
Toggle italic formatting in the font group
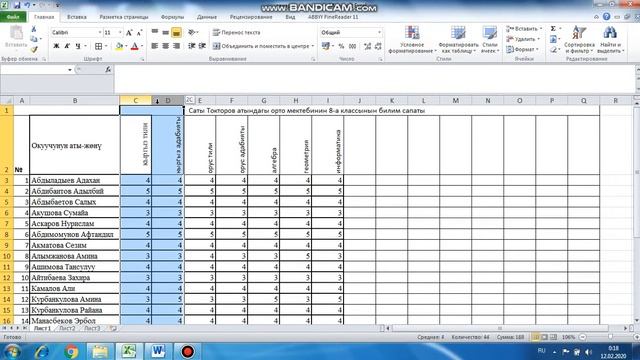pyautogui.click(x=67, y=46)
